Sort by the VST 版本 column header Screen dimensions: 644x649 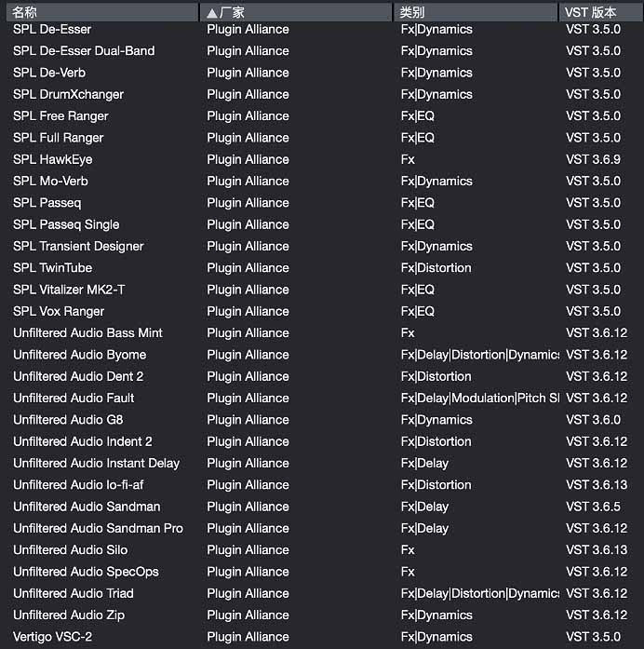coord(601,12)
